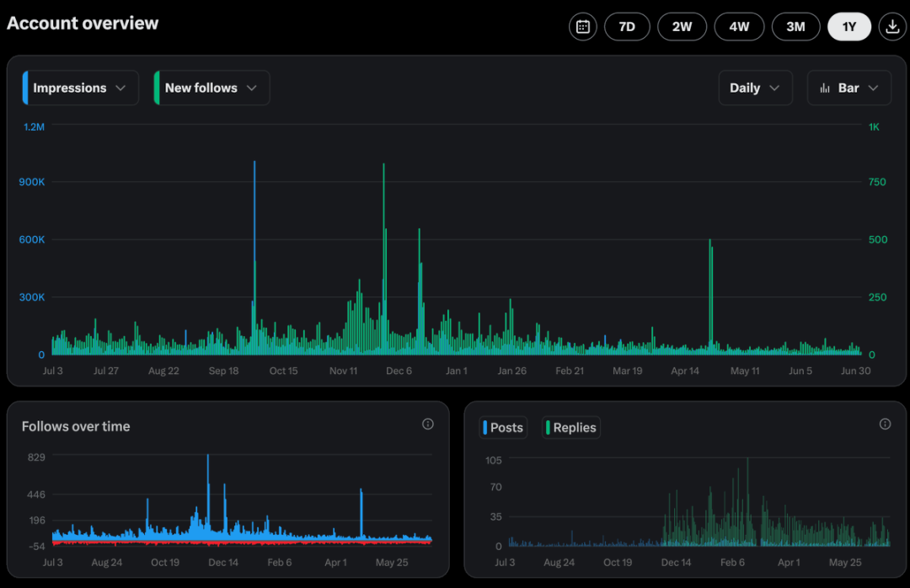Switch to 3M time range

tap(795, 26)
